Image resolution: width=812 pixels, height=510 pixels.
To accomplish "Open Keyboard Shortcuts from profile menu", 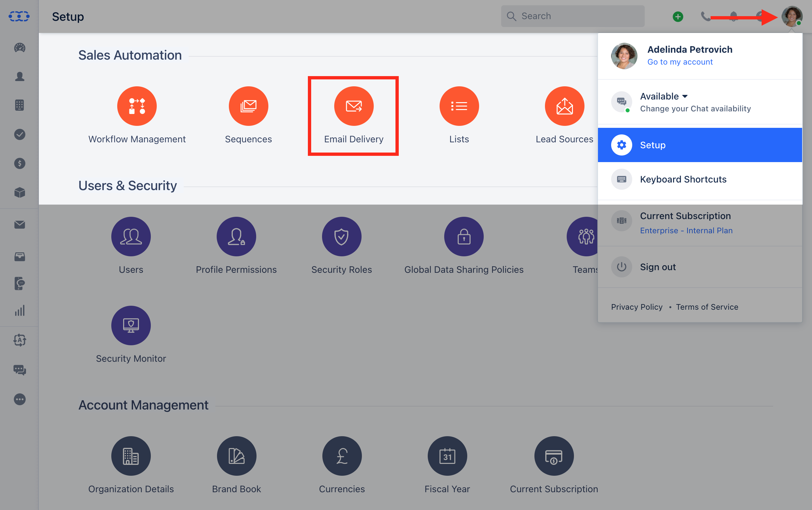I will 700,179.
